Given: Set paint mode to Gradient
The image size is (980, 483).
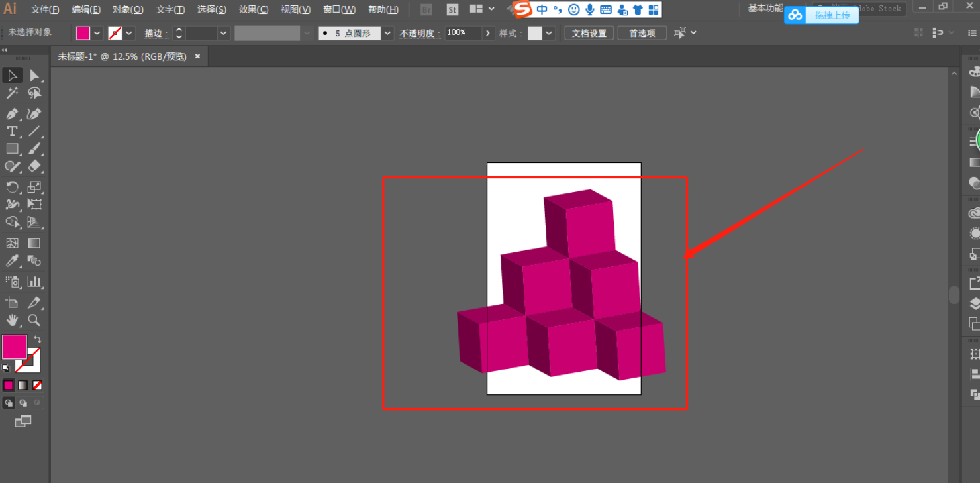Looking at the screenshot, I should click(x=23, y=385).
